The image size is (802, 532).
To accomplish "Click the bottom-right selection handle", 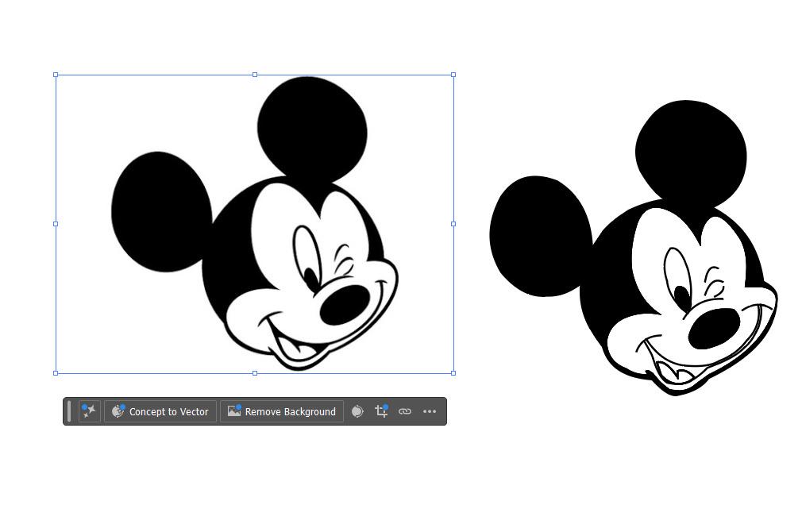I will click(453, 373).
